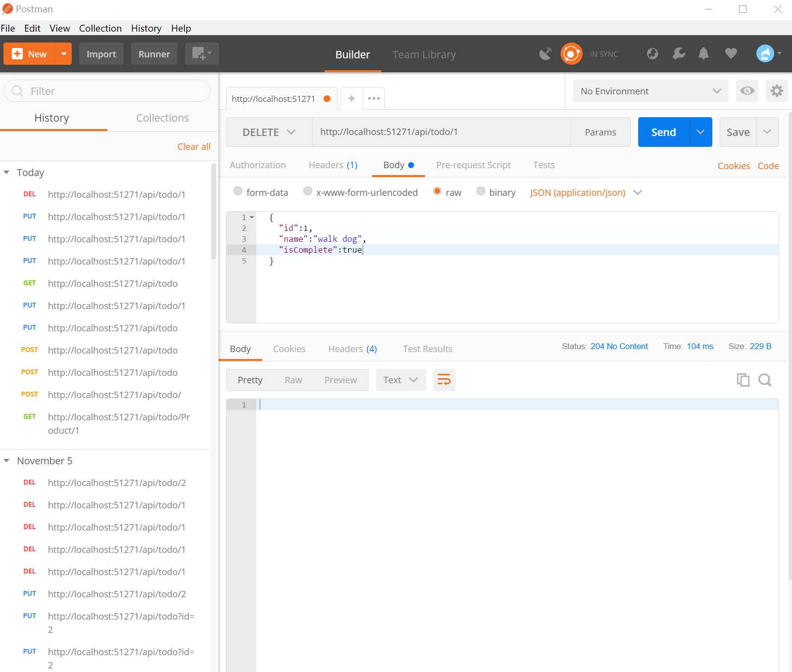Click unsaved orange dot on request tab

click(327, 98)
